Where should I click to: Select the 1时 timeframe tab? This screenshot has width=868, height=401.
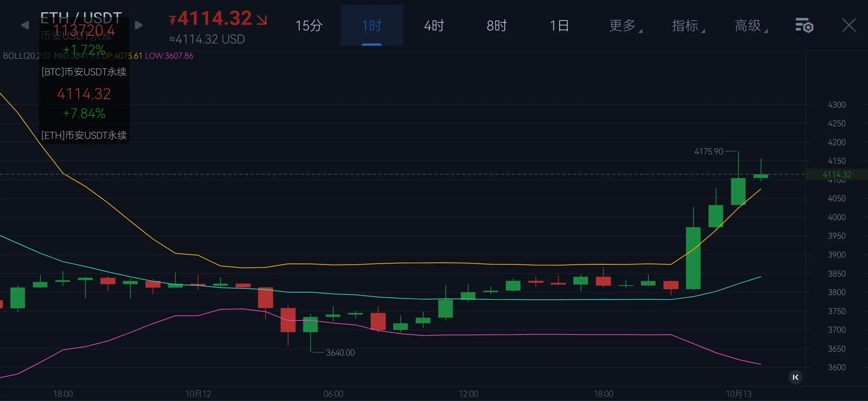tap(371, 26)
